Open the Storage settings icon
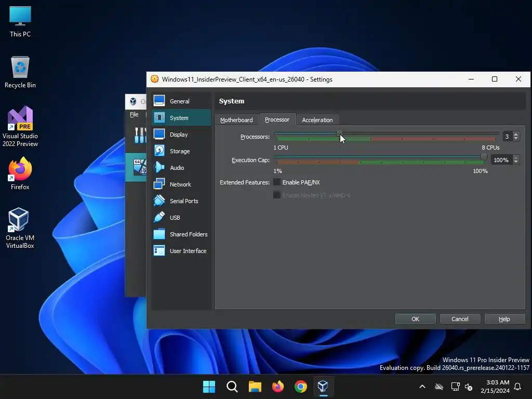Viewport: 532px width, 399px height. pos(159,151)
